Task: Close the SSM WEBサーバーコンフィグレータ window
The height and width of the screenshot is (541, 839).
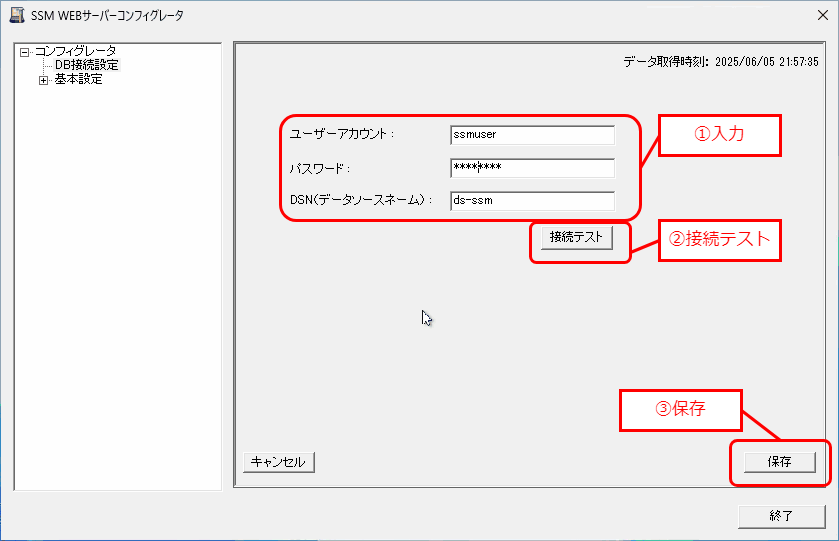Action: pyautogui.click(x=823, y=15)
